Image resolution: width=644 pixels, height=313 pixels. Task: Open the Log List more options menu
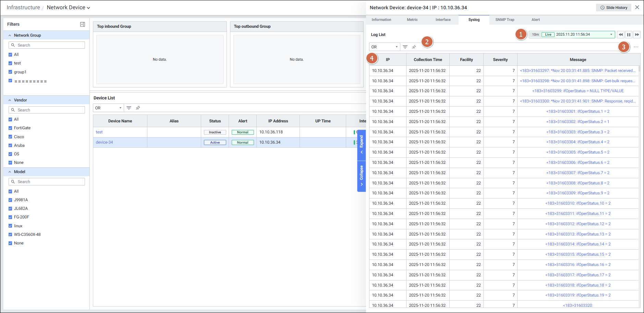tap(636, 47)
